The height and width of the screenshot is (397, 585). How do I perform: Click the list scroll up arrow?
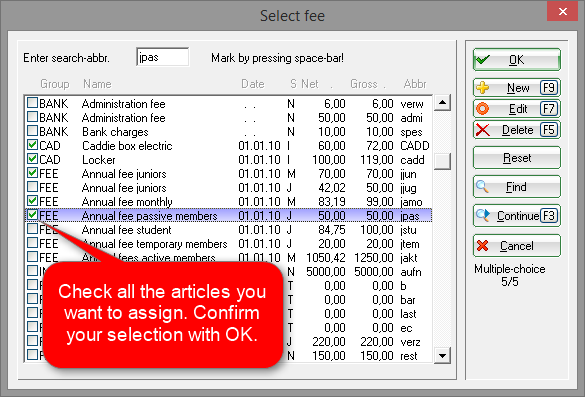[442, 103]
